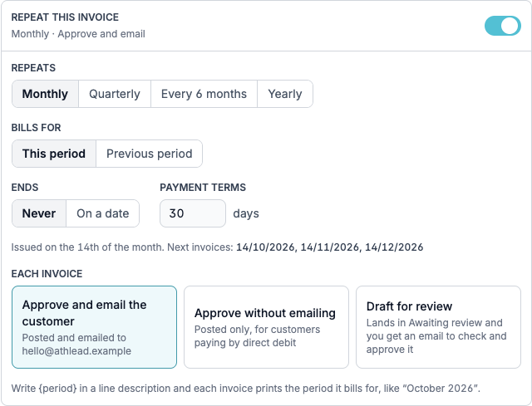Choose Approve without emailing card
This screenshot has width=532, height=406.
point(266,327)
